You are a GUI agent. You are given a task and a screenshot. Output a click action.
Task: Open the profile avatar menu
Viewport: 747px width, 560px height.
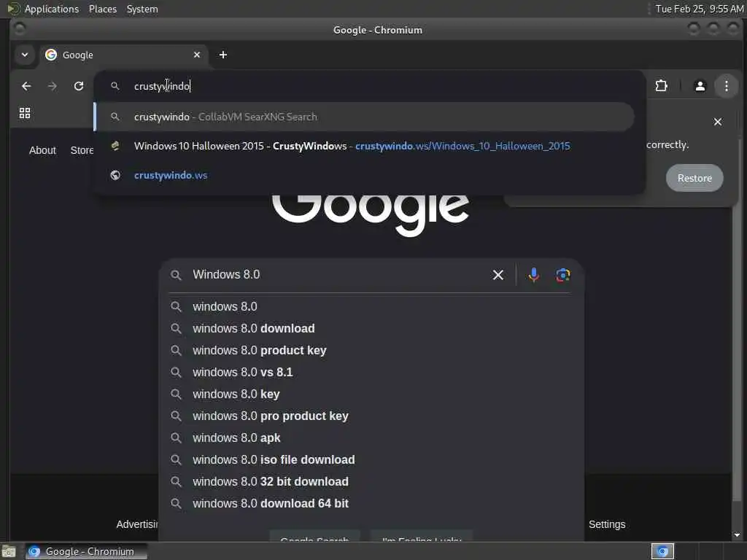tap(700, 86)
